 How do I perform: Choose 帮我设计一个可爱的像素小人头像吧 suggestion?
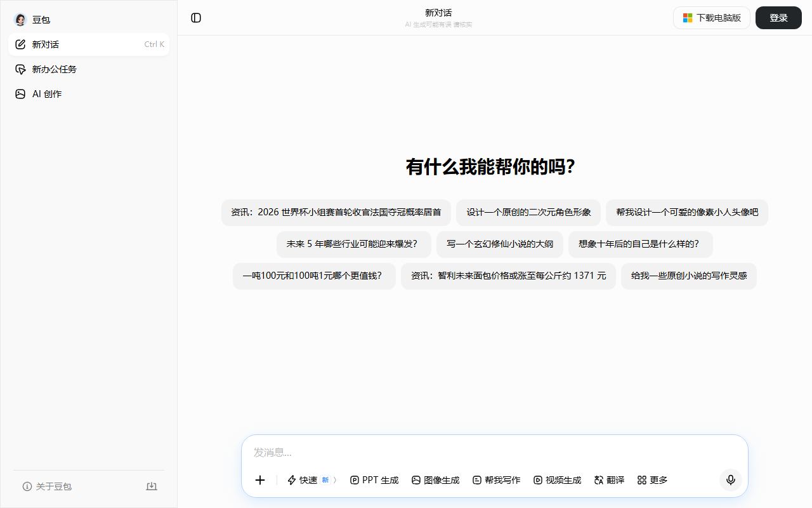click(x=687, y=212)
